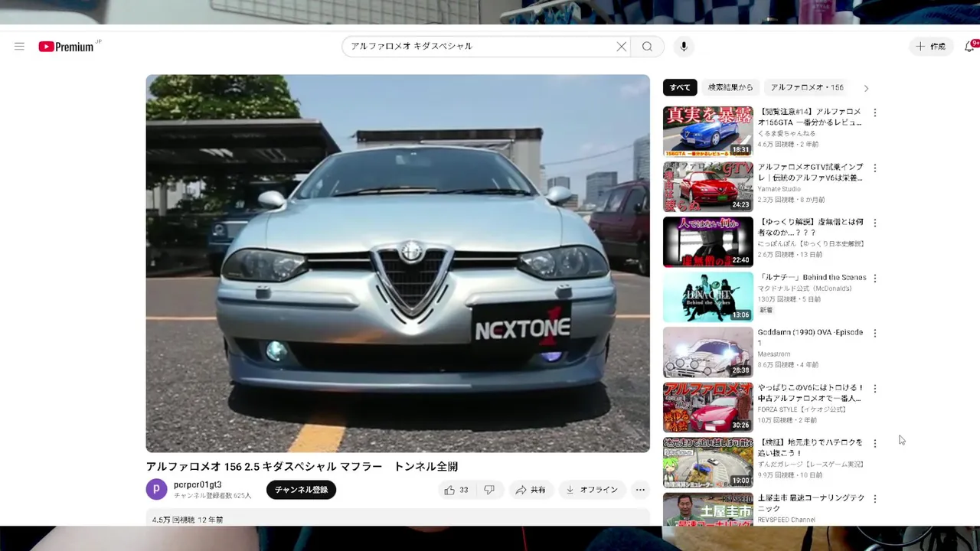Open Behind the Scenes video thumbnail
This screenshot has height=551, width=980.
tap(708, 297)
